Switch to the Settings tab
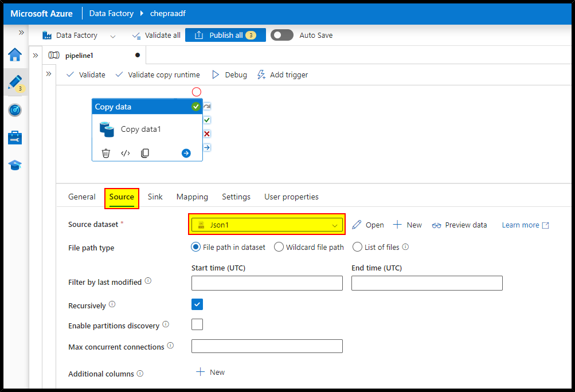The width and height of the screenshot is (575, 392). (236, 197)
